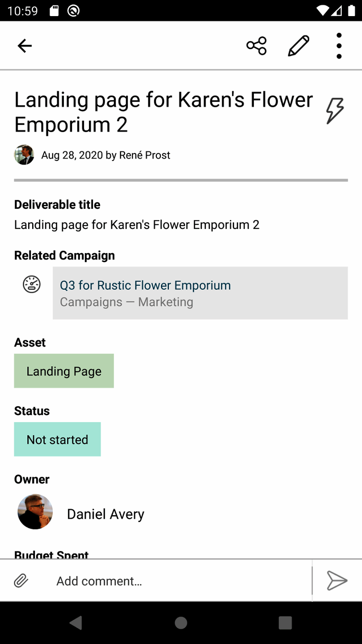Click the campaign gauge icon
This screenshot has height=644, width=362.
coord(32,284)
